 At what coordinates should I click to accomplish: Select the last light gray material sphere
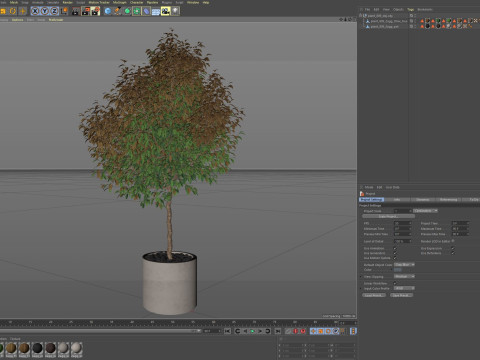click(76, 348)
